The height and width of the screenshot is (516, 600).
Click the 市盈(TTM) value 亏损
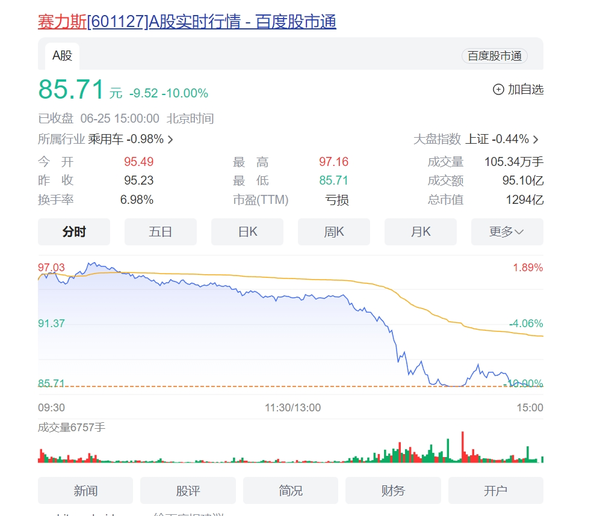[337, 200]
